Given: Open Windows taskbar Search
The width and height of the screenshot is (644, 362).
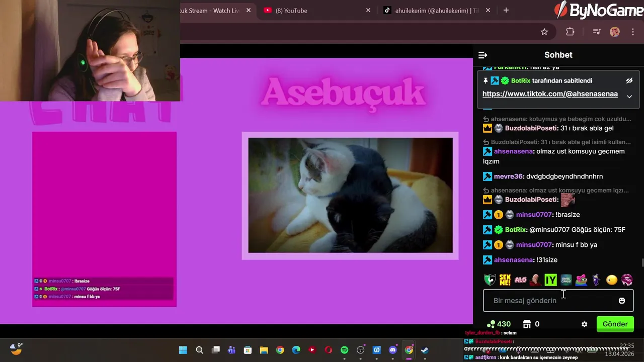Looking at the screenshot, I should [199, 350].
